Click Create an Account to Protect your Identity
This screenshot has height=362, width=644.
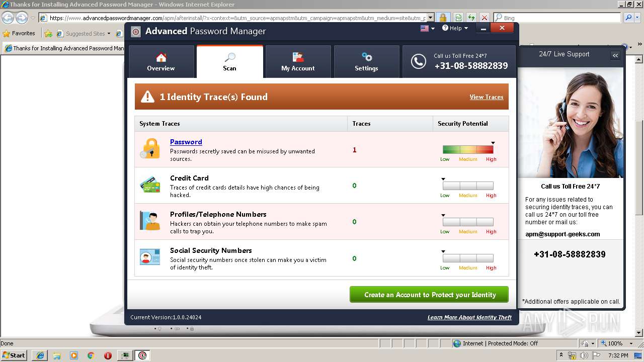click(x=429, y=295)
